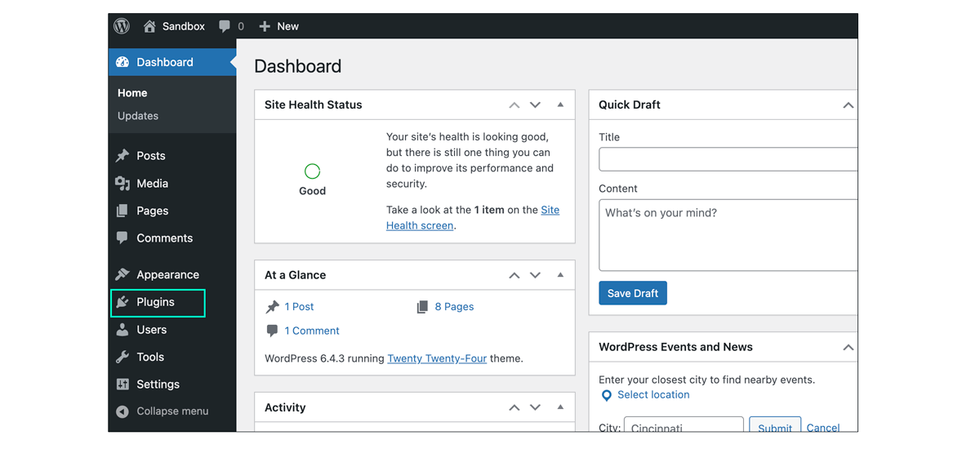
Task: Click the Sandbox site name
Action: tap(184, 26)
